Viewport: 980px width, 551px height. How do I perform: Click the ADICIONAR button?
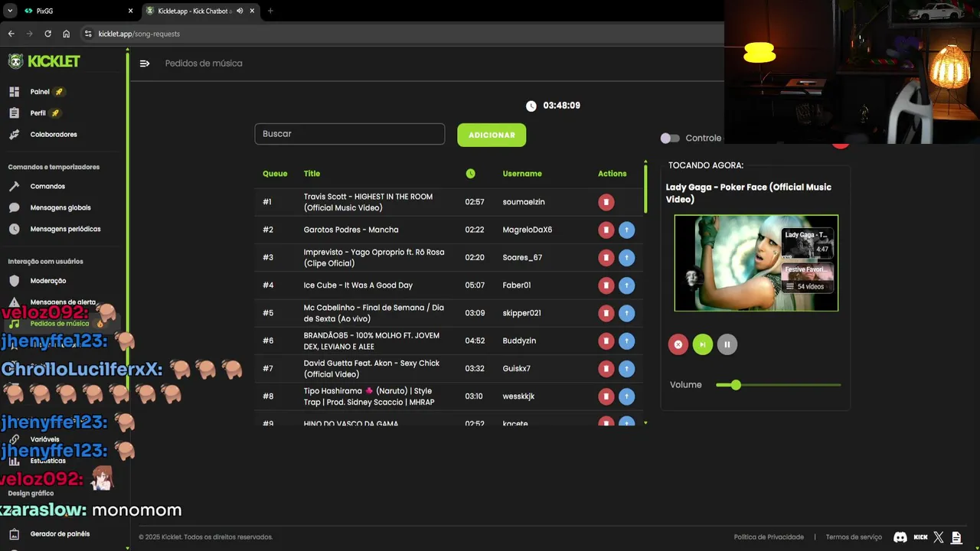tap(492, 135)
